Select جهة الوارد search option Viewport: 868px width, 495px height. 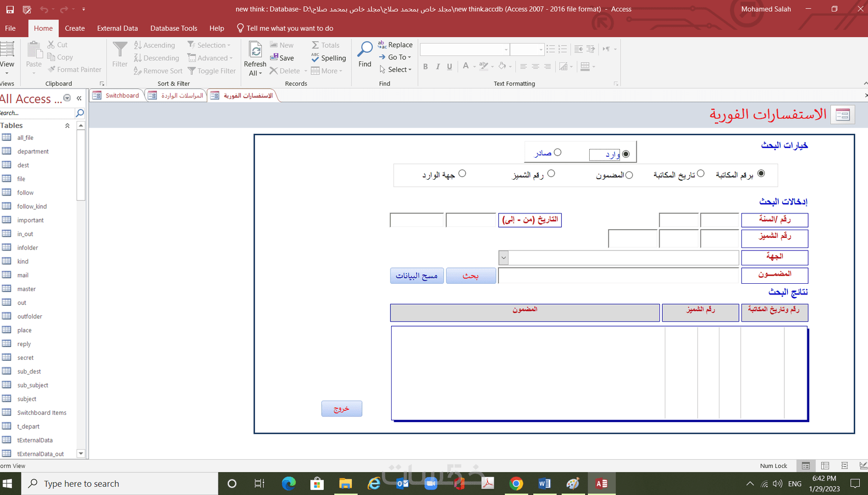point(462,174)
